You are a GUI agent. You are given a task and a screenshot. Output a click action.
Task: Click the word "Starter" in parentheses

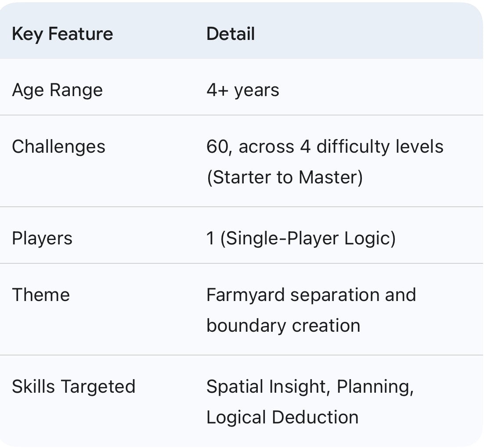239,177
